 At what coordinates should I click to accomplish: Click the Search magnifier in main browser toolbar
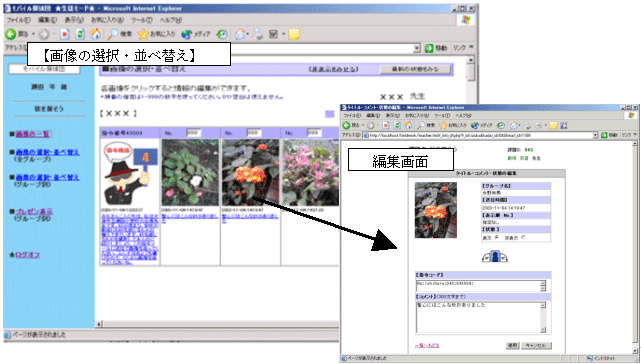coord(112,34)
